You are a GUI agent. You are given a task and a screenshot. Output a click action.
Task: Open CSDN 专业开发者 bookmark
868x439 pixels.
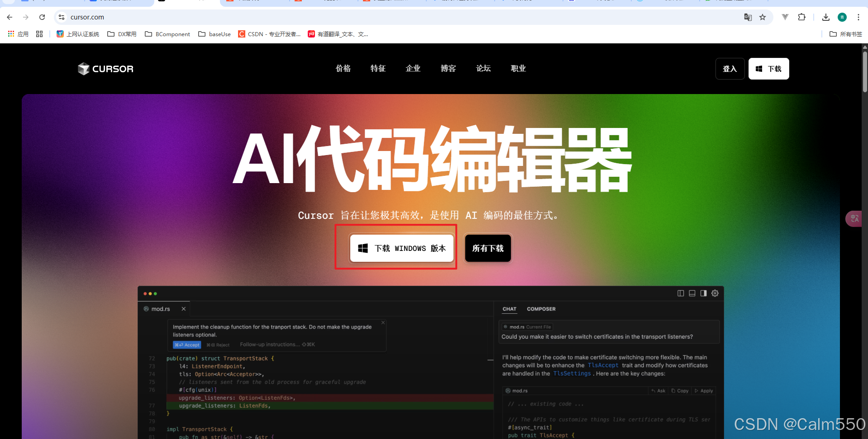269,34
